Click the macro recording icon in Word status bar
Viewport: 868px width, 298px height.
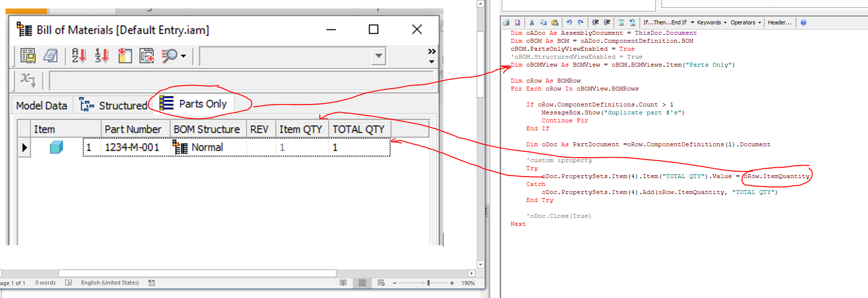pyautogui.click(x=152, y=283)
